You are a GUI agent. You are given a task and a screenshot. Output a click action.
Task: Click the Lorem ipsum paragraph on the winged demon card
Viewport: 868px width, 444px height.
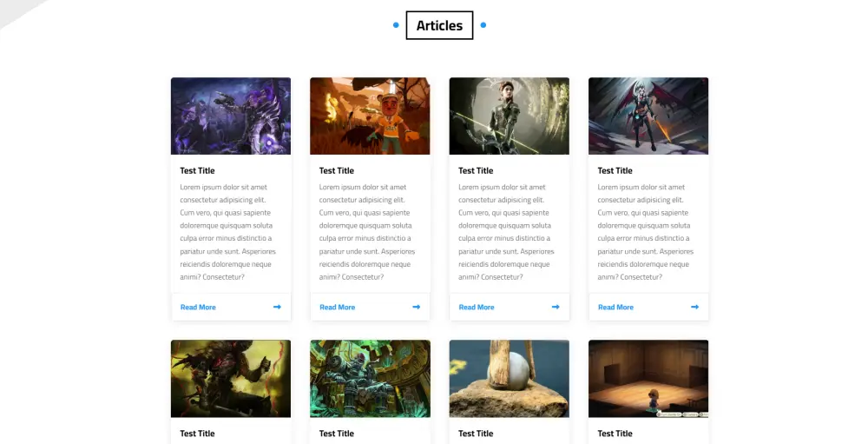click(646, 232)
